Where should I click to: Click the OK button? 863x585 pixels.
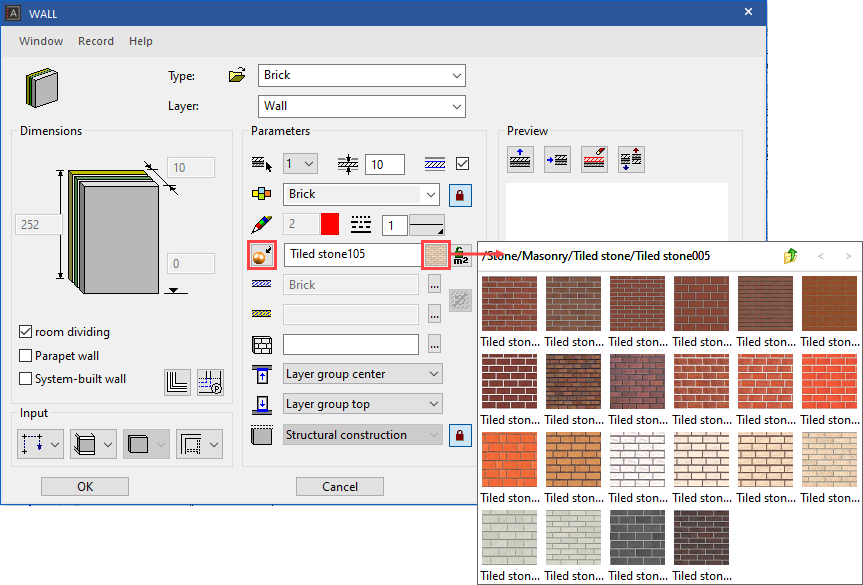coord(84,486)
